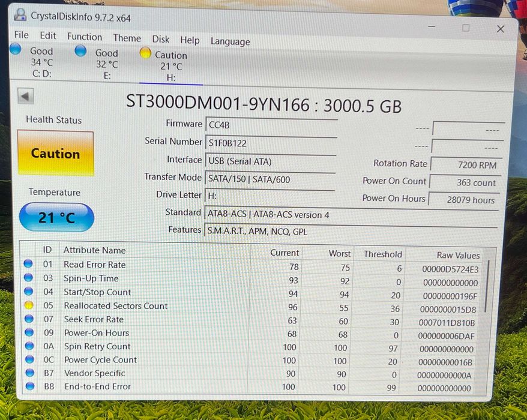Click status orb of Read Error Rate row
Screen dimensions: 527x420
tap(28, 263)
